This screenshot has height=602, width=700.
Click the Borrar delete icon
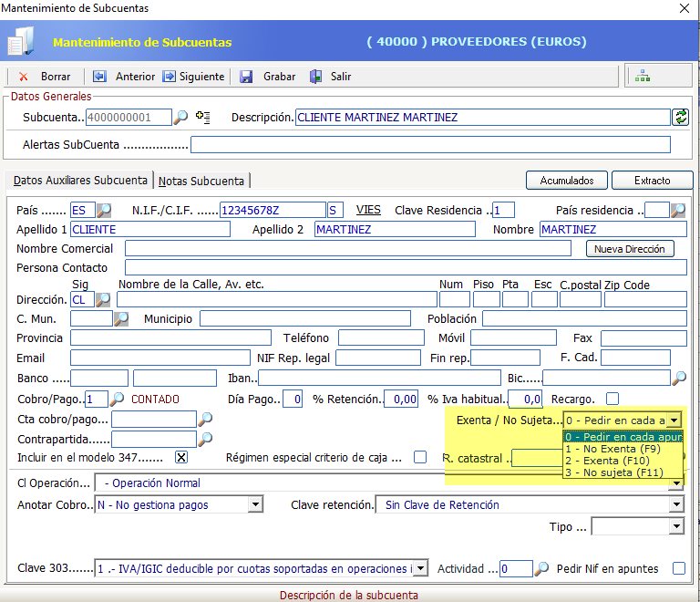[23, 77]
